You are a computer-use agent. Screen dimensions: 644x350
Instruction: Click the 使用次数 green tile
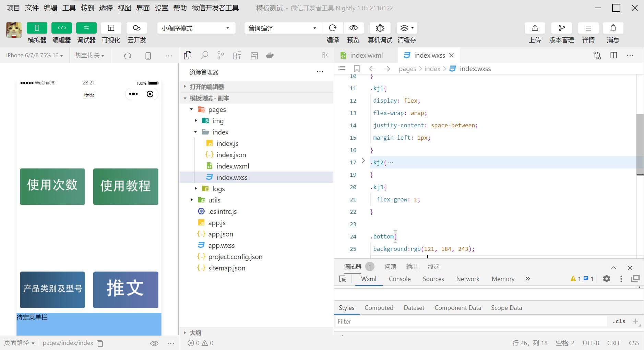click(x=52, y=187)
